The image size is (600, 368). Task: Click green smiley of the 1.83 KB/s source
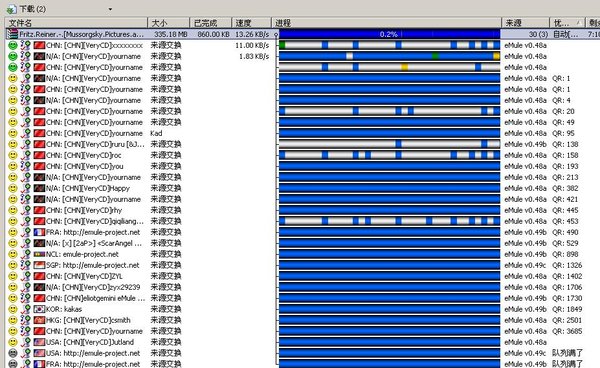pos(13,56)
